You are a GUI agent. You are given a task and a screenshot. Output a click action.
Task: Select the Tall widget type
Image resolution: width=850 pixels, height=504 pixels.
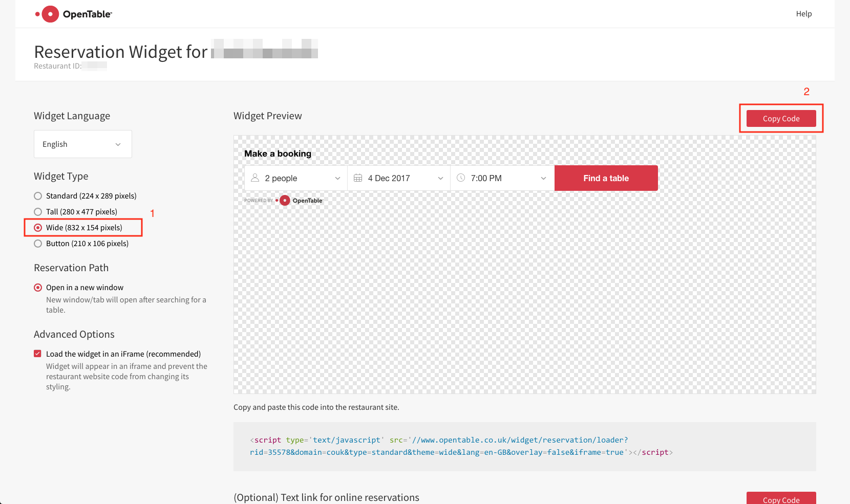(x=37, y=211)
